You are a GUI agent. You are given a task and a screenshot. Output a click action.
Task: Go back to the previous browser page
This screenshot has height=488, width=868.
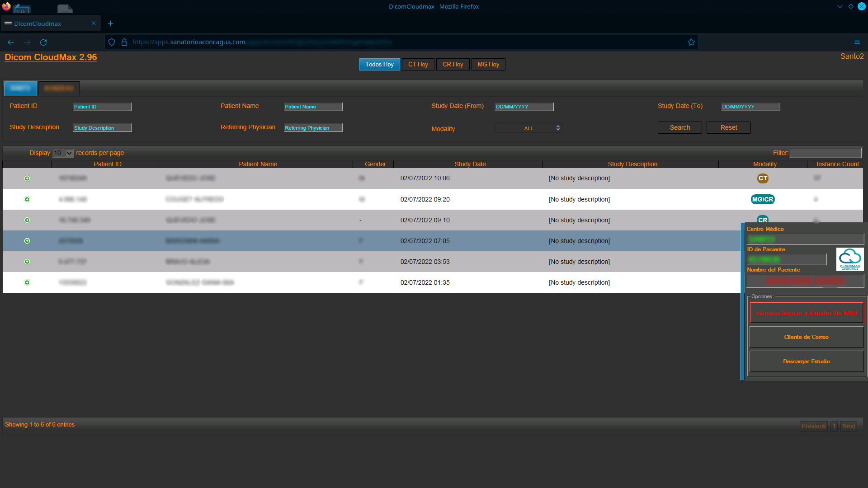coord(11,42)
